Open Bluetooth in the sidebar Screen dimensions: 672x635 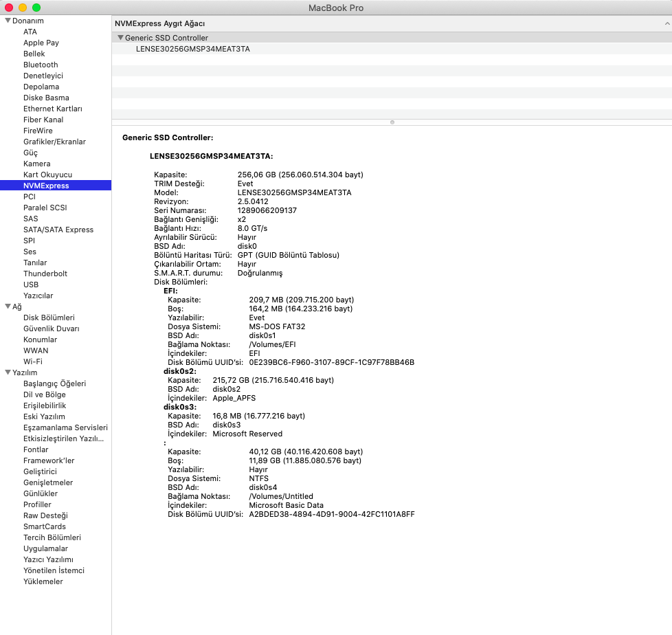tap(41, 65)
